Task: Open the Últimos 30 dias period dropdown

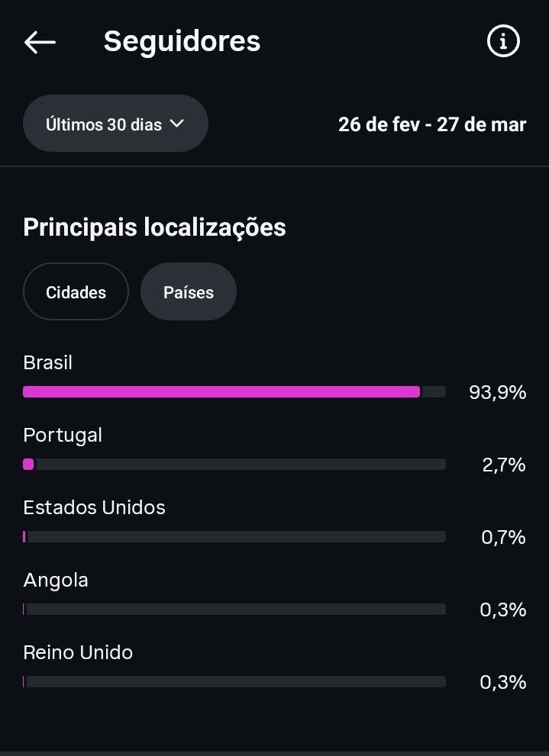Action: [x=115, y=124]
